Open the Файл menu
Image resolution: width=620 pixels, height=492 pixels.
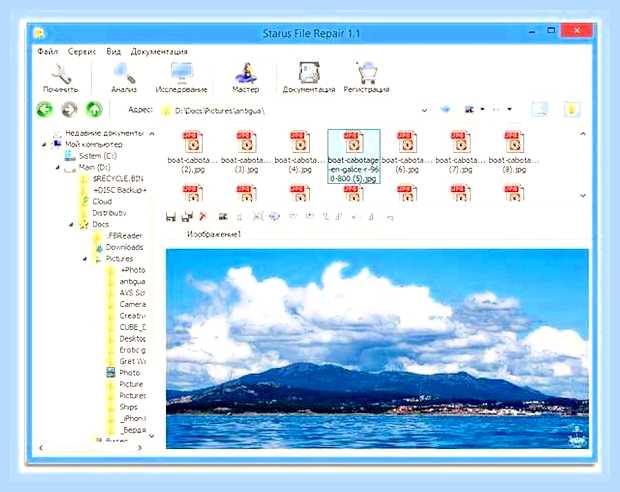pyautogui.click(x=47, y=52)
